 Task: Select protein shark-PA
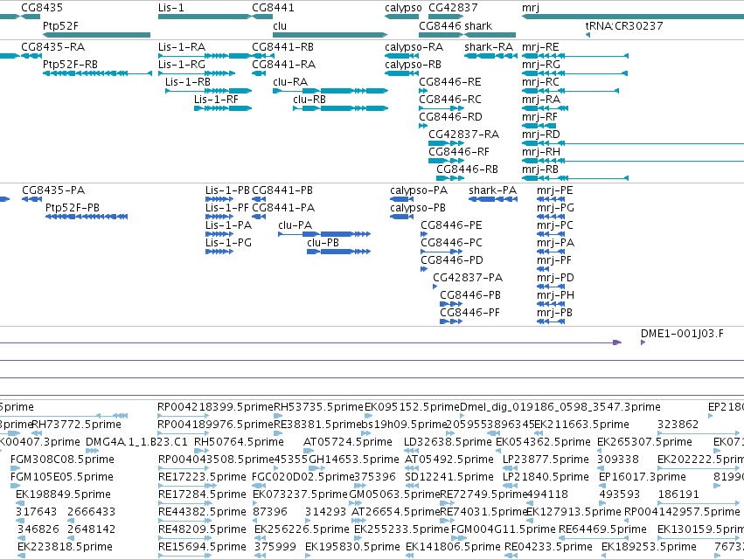coord(493,198)
